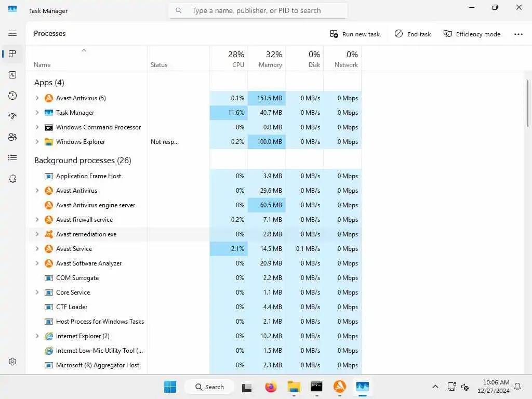532x399 pixels.
Task: Click the Efficiency mode button
Action: [x=472, y=34]
